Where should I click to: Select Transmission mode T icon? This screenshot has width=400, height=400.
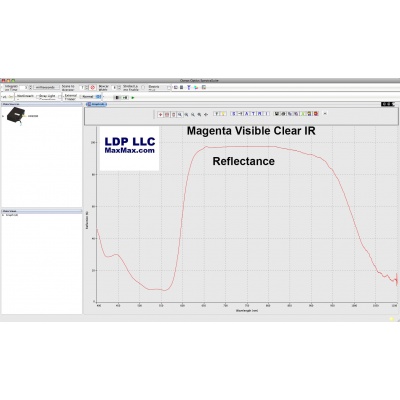[x=253, y=114]
